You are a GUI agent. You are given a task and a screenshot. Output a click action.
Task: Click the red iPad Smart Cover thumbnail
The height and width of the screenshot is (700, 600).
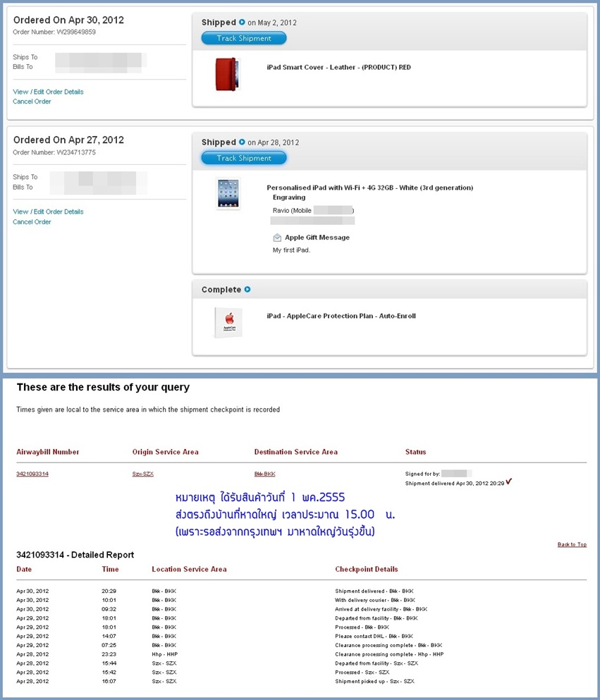(x=228, y=74)
